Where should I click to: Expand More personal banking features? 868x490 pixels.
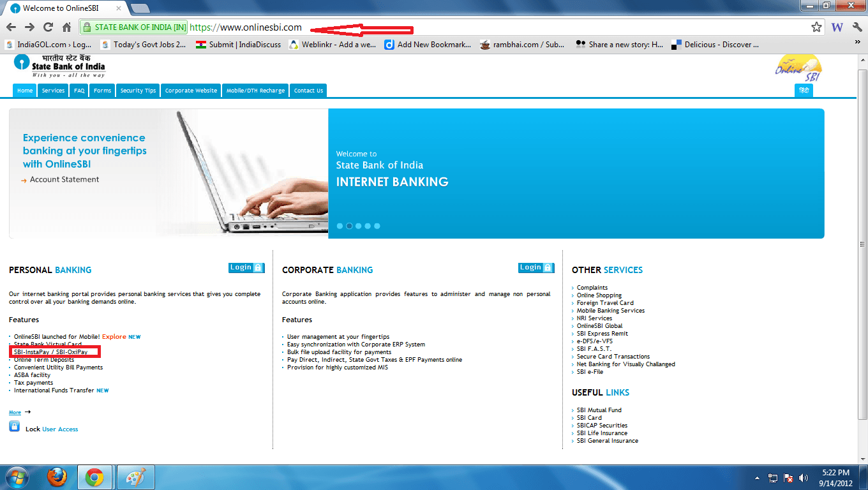tap(15, 413)
